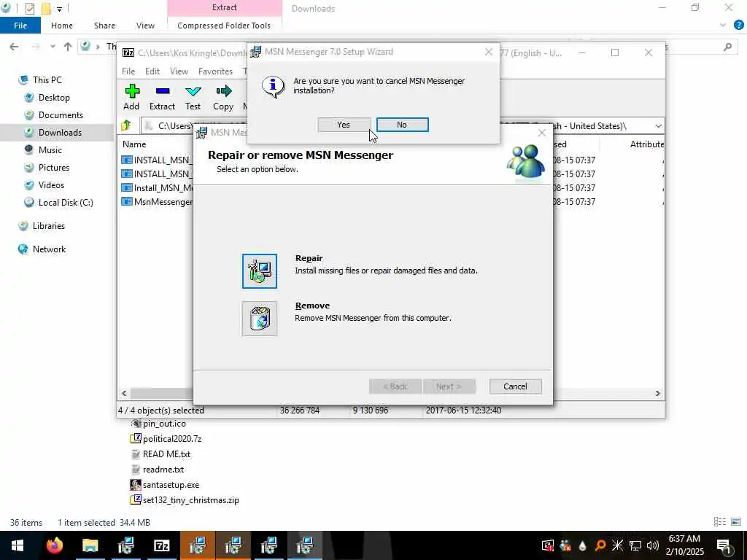Image resolution: width=747 pixels, height=560 pixels.
Task: Open the Compressed Folder Tools tab
Action: click(x=224, y=26)
